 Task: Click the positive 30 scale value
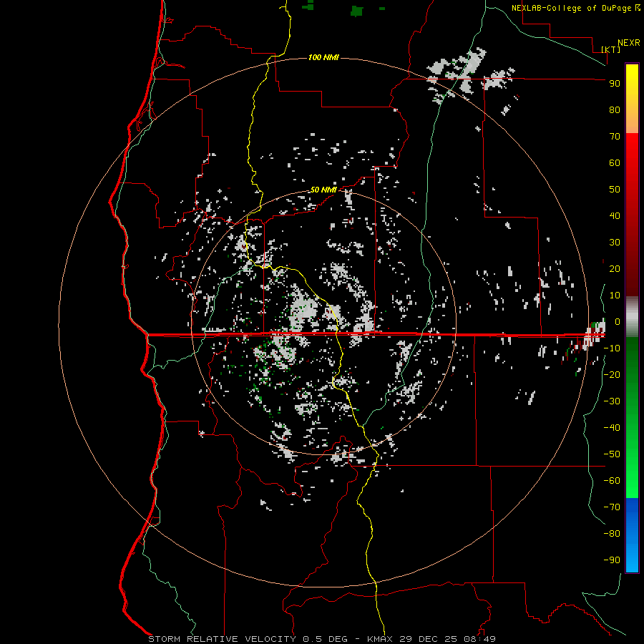(615, 243)
